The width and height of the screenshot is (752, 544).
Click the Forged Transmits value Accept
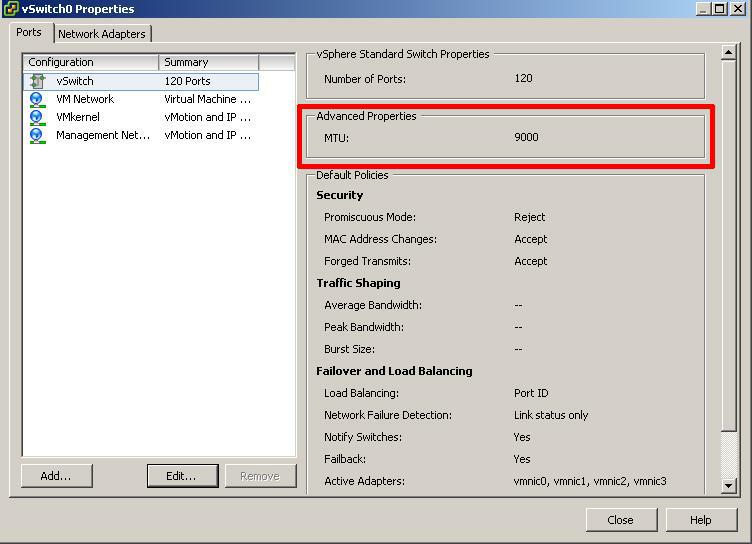click(530, 261)
